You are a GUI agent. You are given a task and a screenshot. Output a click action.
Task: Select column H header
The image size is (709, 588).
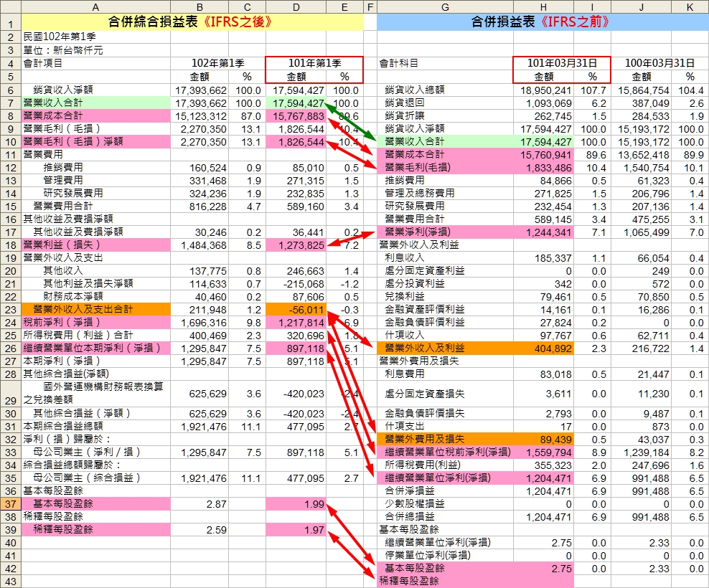click(543, 7)
